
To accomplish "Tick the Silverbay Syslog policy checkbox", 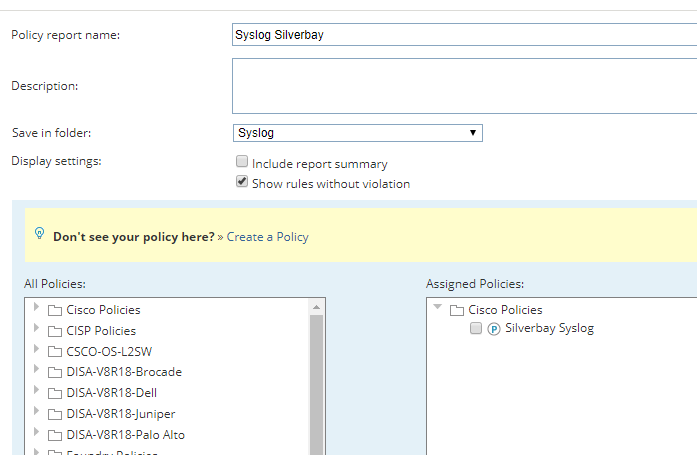I will pos(476,329).
